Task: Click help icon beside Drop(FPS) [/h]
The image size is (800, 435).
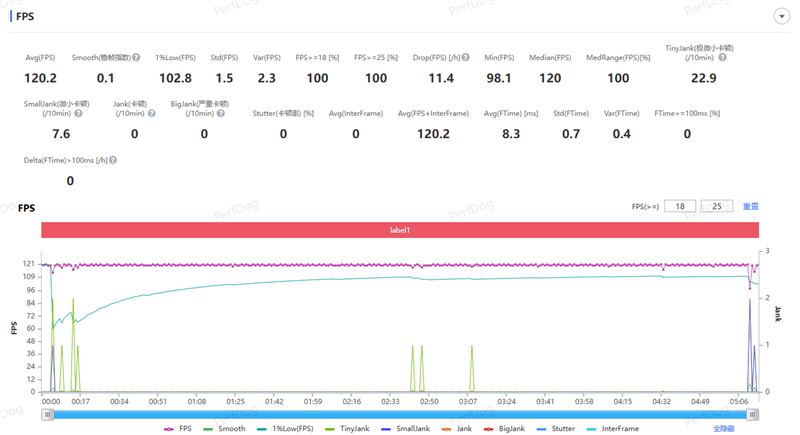Action: (463, 58)
